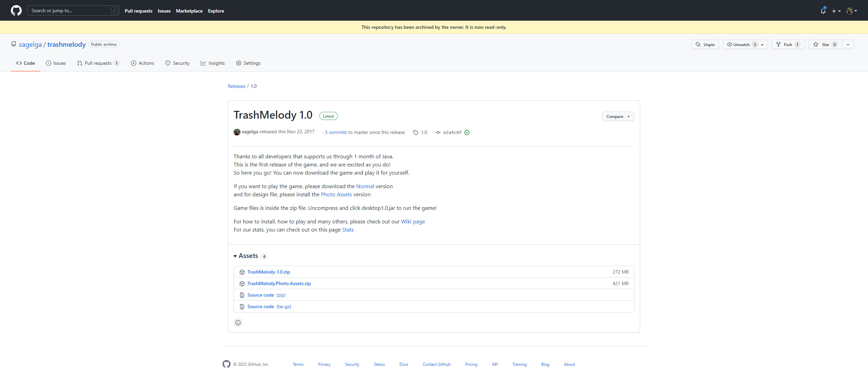Screen dimensions: 868x380
Task: Click sagelga's avatar beside release date
Action: [x=237, y=132]
